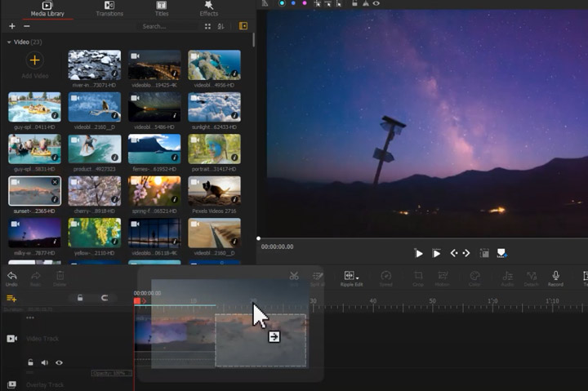588x391 pixels.
Task: Toggle video track visibility eye icon
Action: pos(59,362)
